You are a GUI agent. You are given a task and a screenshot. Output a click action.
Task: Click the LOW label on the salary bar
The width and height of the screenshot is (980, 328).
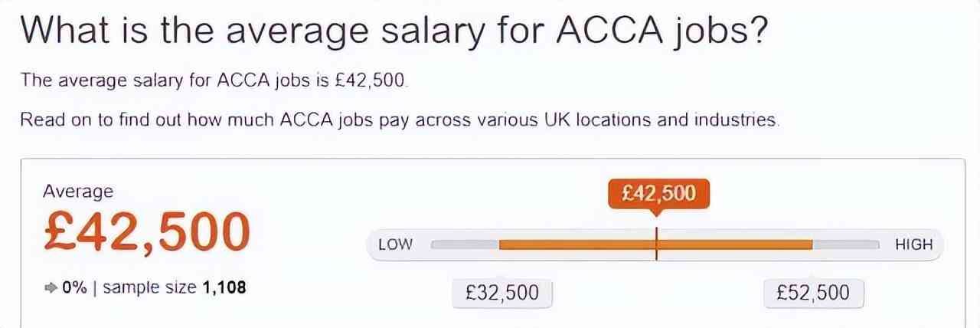pyautogui.click(x=395, y=245)
